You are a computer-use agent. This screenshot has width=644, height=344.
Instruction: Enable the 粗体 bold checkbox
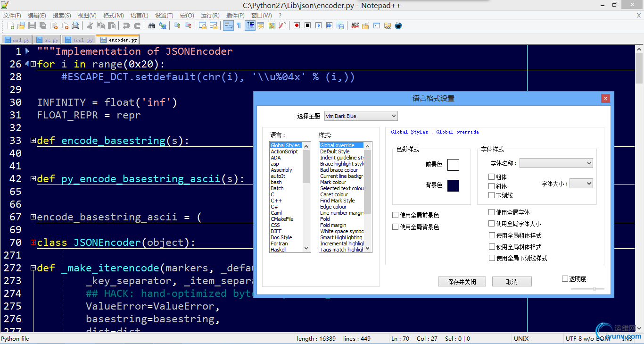click(x=492, y=177)
